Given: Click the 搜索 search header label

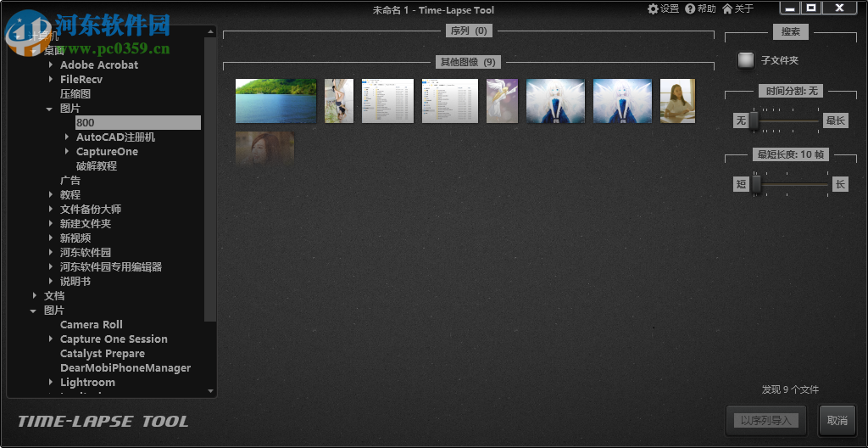Looking at the screenshot, I should pyautogui.click(x=791, y=31).
